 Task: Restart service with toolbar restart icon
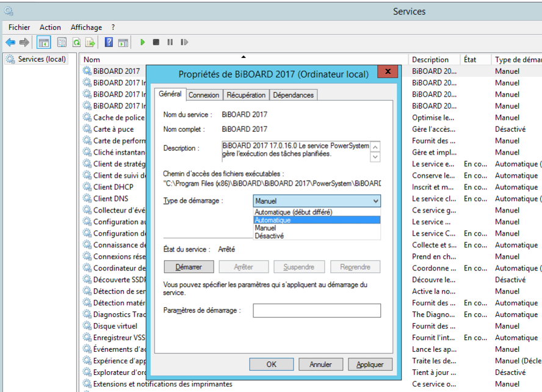coord(184,42)
